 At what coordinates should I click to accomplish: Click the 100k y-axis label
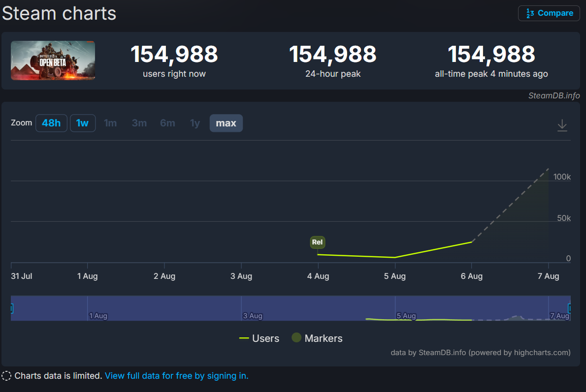click(x=562, y=177)
